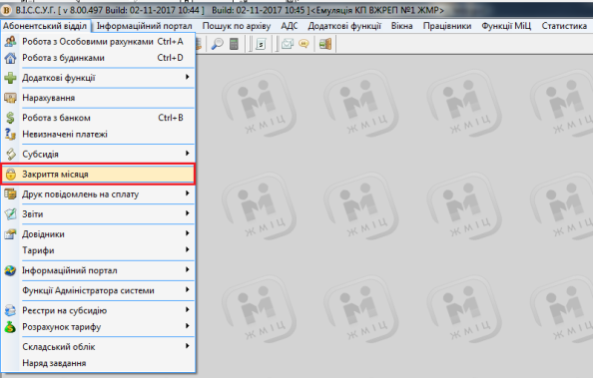The width and height of the screenshot is (594, 378).
Task: Open the calculator toolbar icon
Action: pos(234,44)
